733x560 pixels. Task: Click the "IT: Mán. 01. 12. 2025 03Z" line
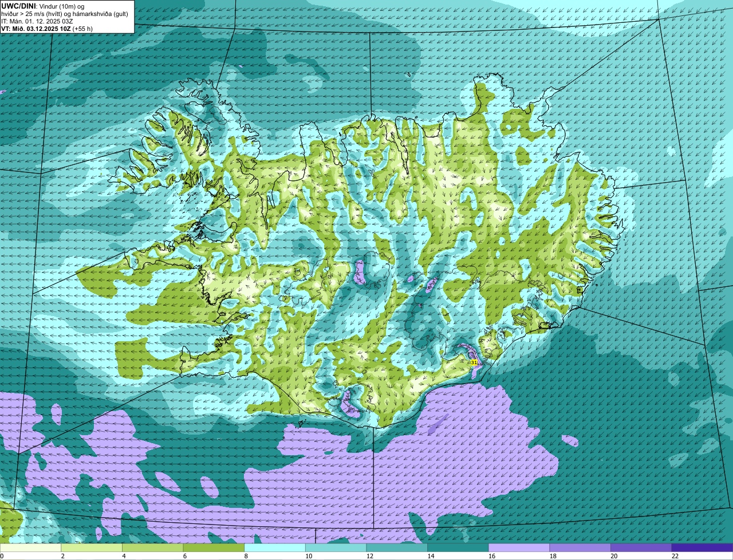(x=37, y=21)
